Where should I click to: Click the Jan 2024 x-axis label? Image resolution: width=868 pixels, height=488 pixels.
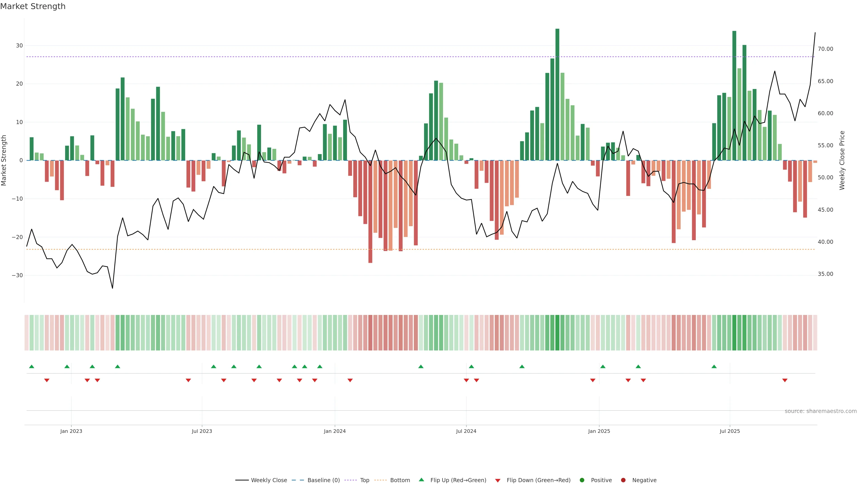335,431
